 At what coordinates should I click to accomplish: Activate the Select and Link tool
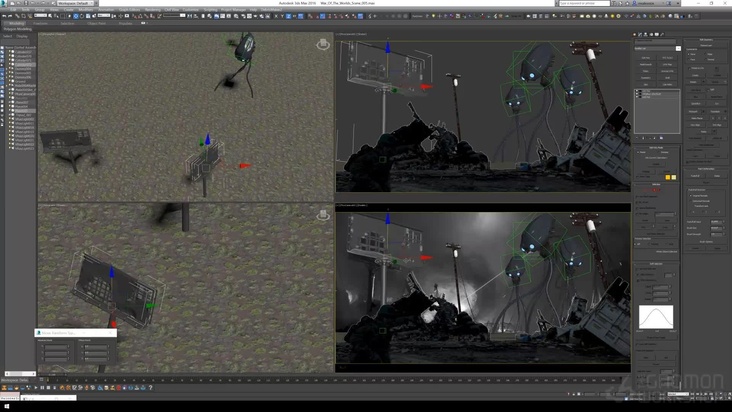17,16
